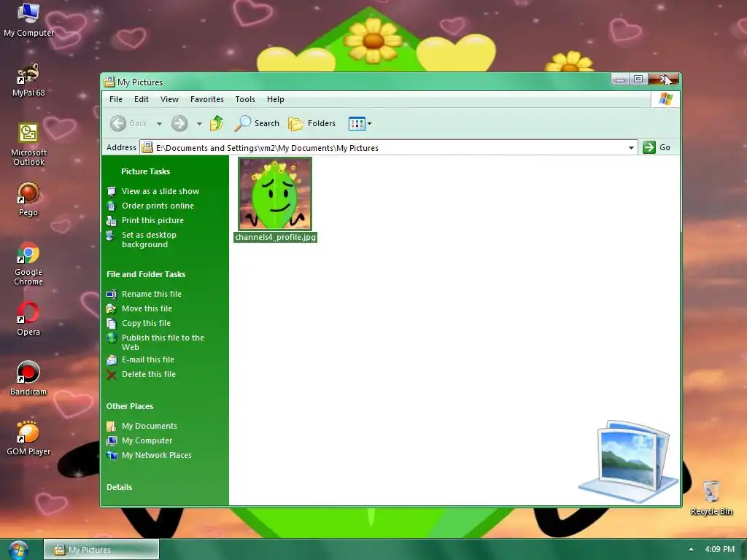Open Bandicam desktop shortcut
Image resolution: width=747 pixels, height=560 pixels.
click(x=28, y=378)
